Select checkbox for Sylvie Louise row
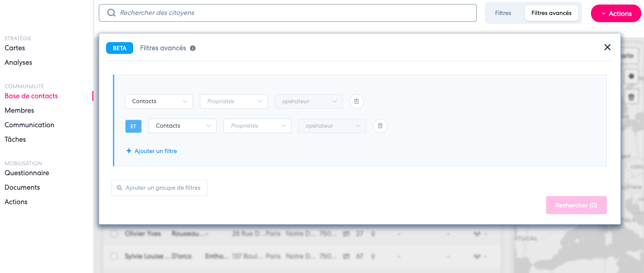The height and width of the screenshot is (273, 644). click(x=114, y=256)
